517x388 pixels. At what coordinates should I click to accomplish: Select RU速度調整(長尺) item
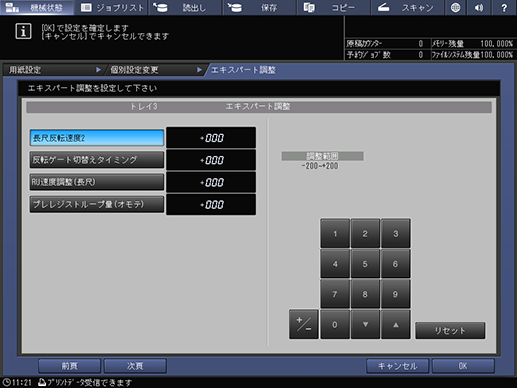coord(97,182)
